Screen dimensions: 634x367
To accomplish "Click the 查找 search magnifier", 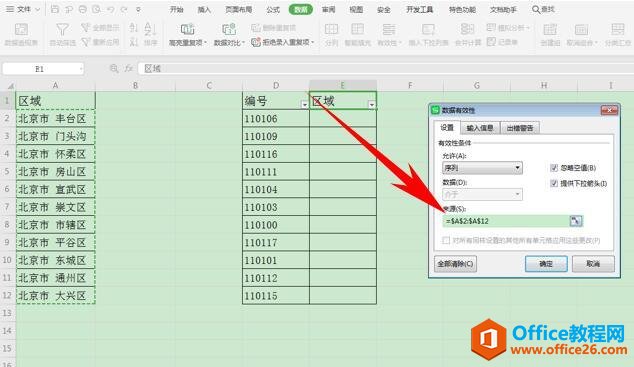I will pos(536,9).
